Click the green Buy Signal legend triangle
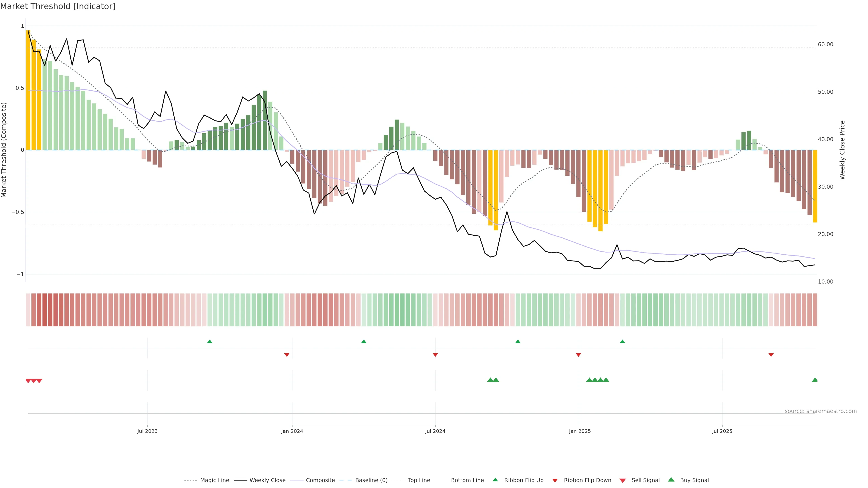This screenshot has width=868, height=488. [671, 480]
